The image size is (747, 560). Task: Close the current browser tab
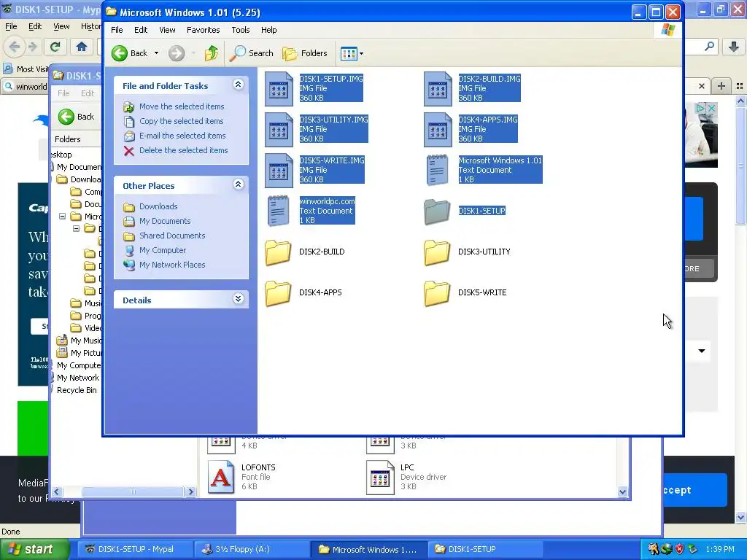tap(702, 86)
